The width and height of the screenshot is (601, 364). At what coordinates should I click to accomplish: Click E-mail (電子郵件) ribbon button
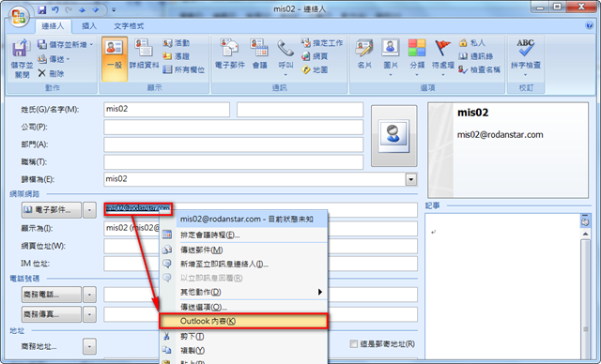click(x=229, y=54)
